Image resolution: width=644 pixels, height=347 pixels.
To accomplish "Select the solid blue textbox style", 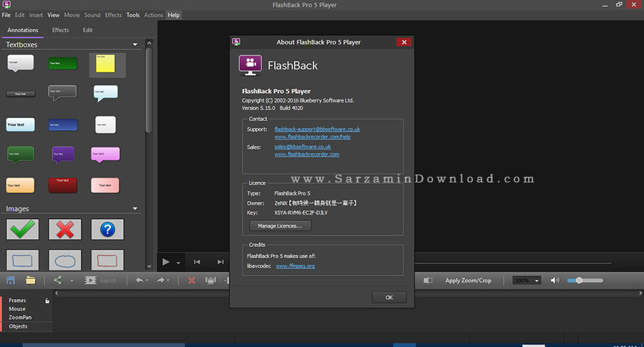I will (x=63, y=124).
